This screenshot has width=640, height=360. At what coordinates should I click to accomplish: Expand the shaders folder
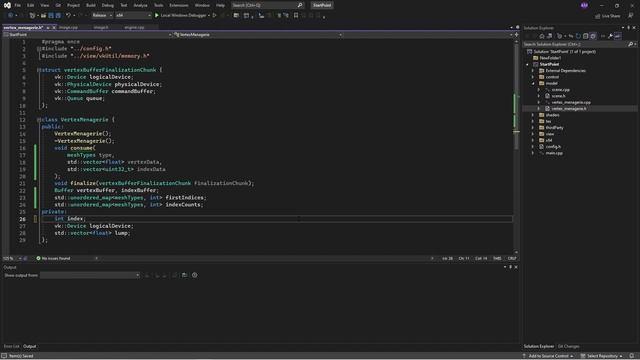(533, 115)
